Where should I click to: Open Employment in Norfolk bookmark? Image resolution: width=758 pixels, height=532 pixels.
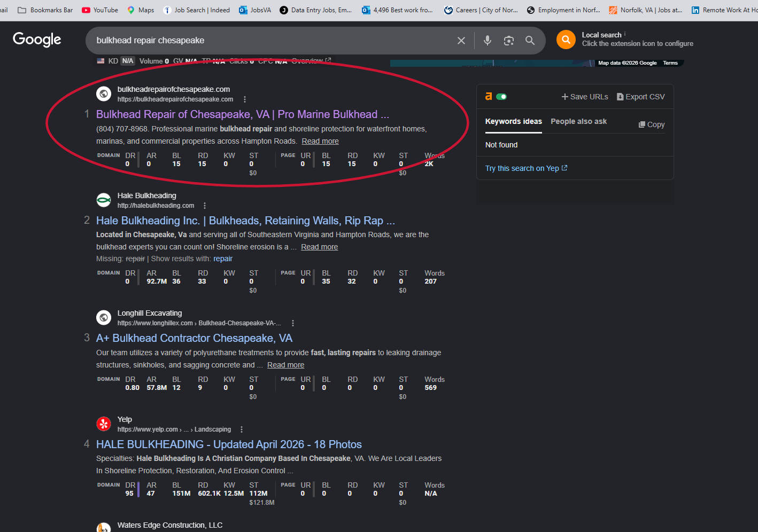[563, 10]
